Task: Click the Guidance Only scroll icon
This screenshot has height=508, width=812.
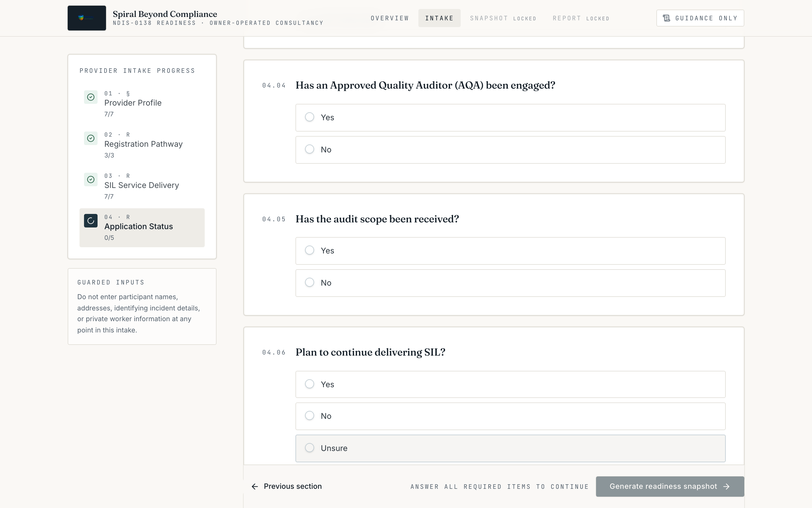Action: click(x=667, y=18)
